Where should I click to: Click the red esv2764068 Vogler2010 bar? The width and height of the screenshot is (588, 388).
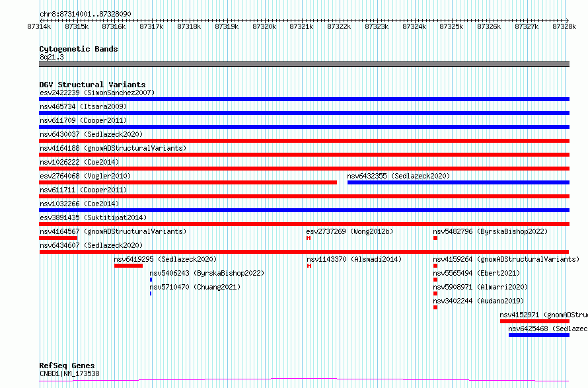tap(188, 182)
